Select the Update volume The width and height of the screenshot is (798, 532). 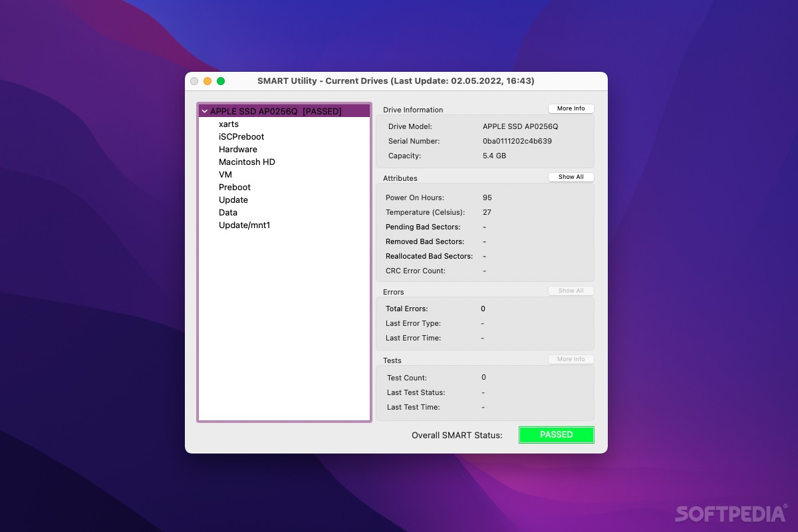click(233, 200)
